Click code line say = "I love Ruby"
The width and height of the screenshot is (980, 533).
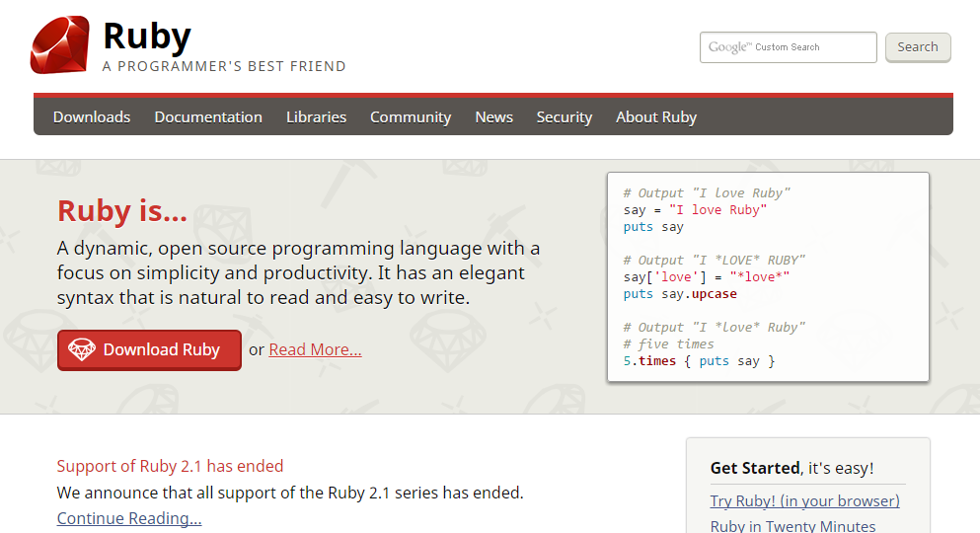(695, 210)
